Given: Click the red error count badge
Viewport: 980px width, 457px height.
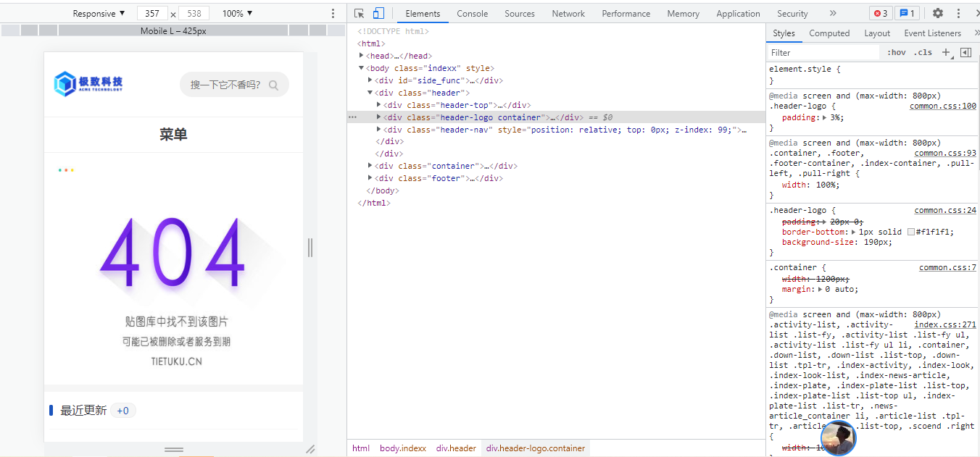Looking at the screenshot, I should [x=881, y=13].
